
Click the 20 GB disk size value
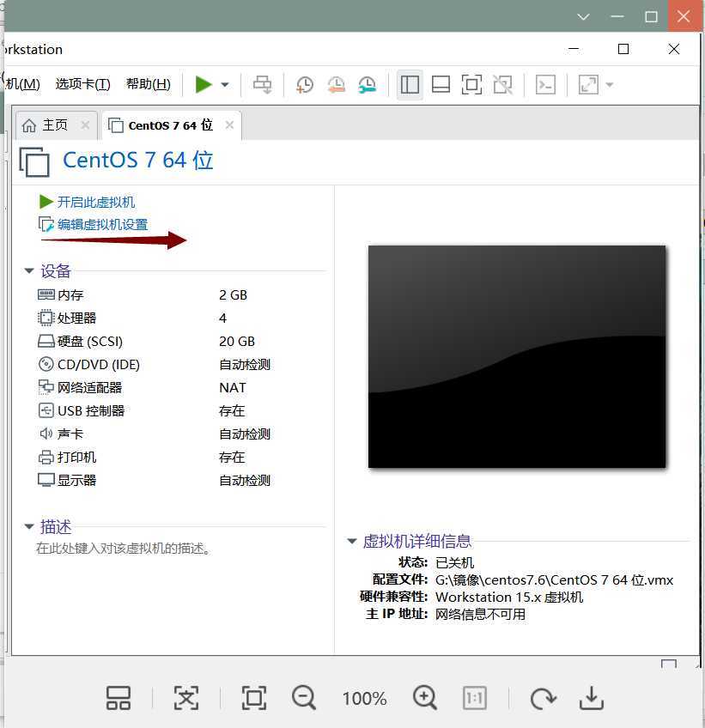tap(237, 342)
